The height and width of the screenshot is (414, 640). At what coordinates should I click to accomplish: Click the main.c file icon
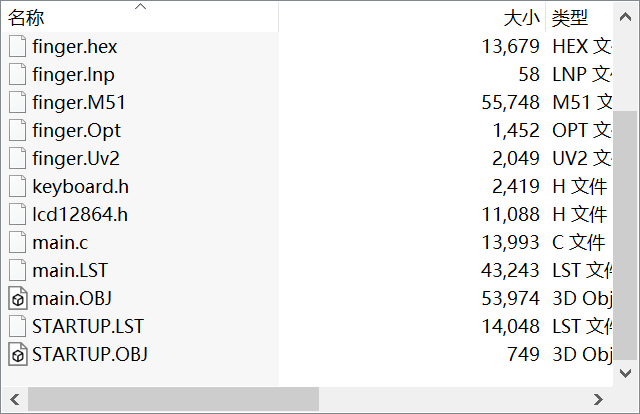pos(18,242)
